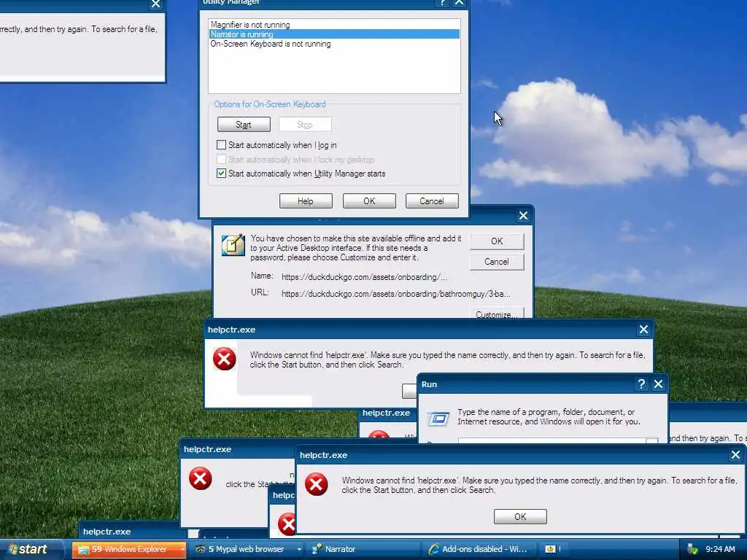747x560 pixels.
Task: Close the helpctr.exe dialog containing the OK button
Action: (x=735, y=455)
